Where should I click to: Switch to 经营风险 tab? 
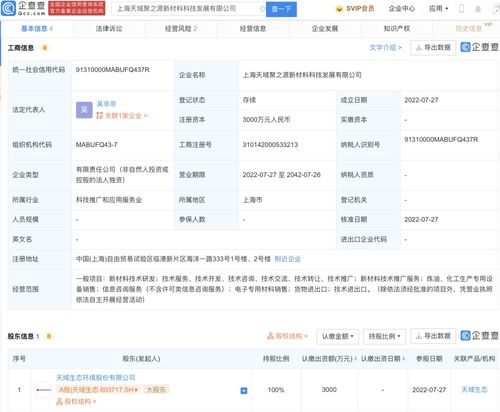click(181, 29)
